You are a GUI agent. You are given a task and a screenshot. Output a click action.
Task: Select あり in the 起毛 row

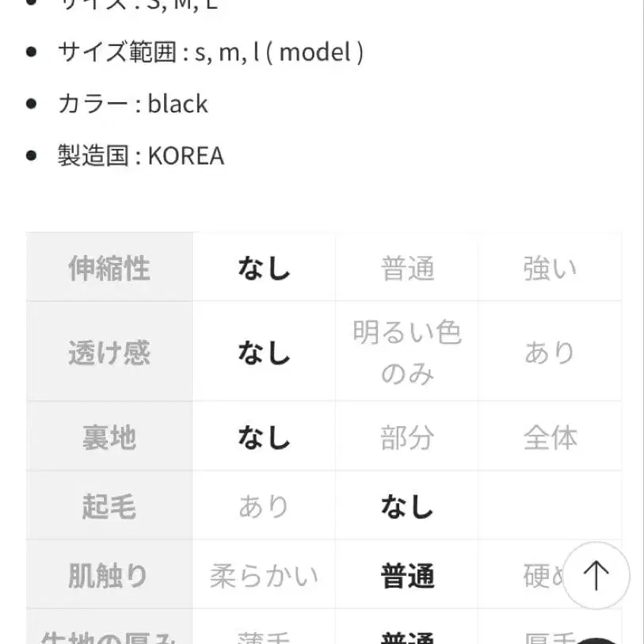[264, 505]
